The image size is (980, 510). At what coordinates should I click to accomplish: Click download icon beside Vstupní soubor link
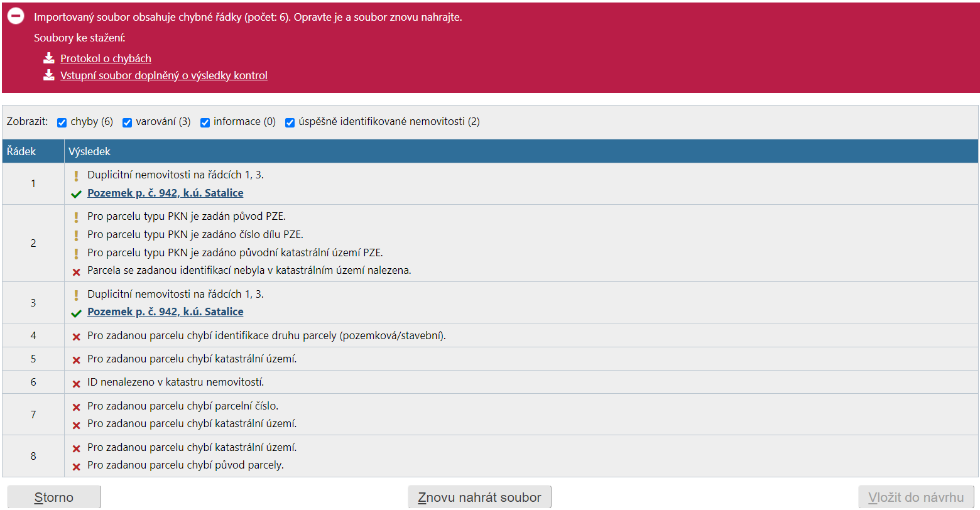click(x=49, y=75)
